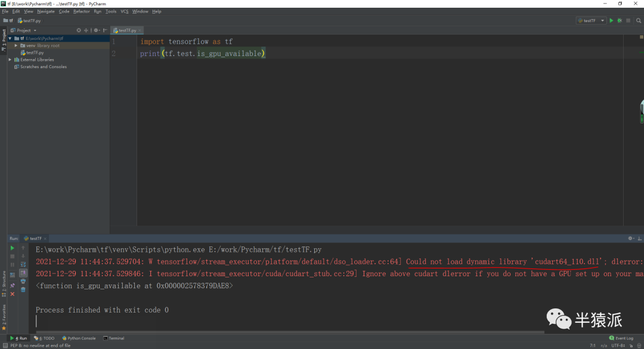Screen dimensions: 644x349
Task: Open the Help menu
Action: coord(156,11)
